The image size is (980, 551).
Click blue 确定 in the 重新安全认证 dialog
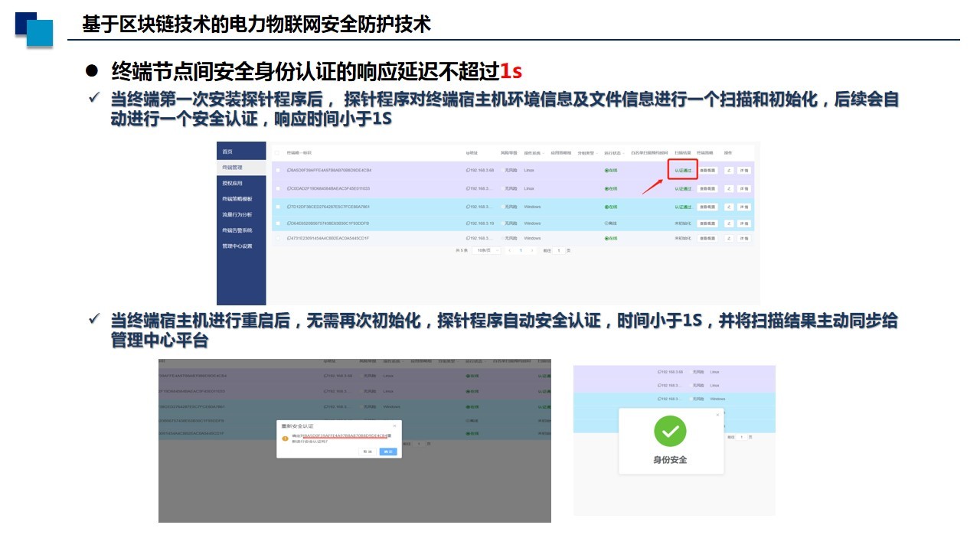click(388, 452)
